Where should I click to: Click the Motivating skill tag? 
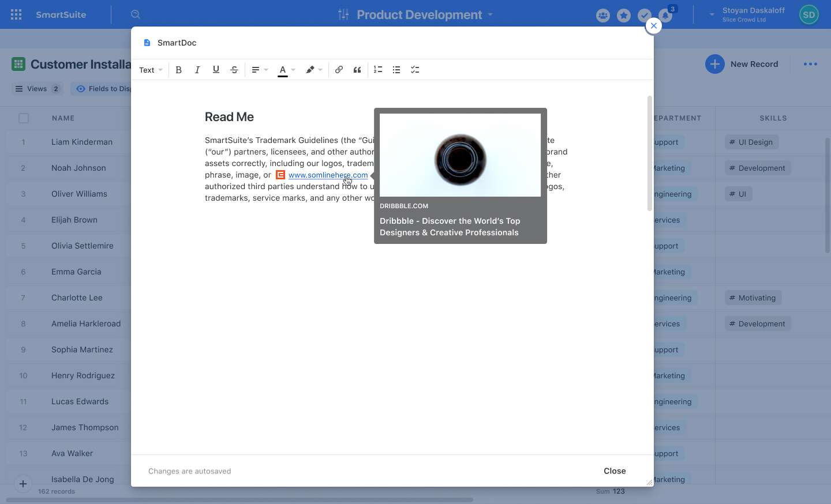(x=753, y=298)
